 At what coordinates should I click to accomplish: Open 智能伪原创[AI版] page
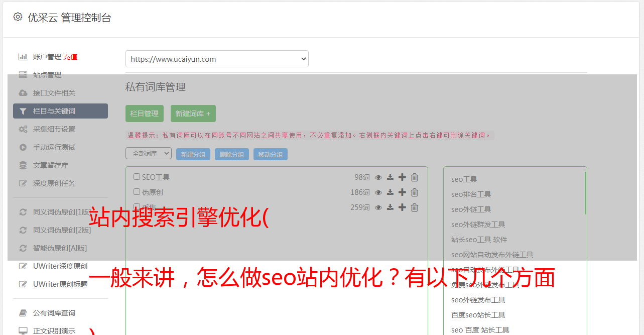(x=60, y=248)
